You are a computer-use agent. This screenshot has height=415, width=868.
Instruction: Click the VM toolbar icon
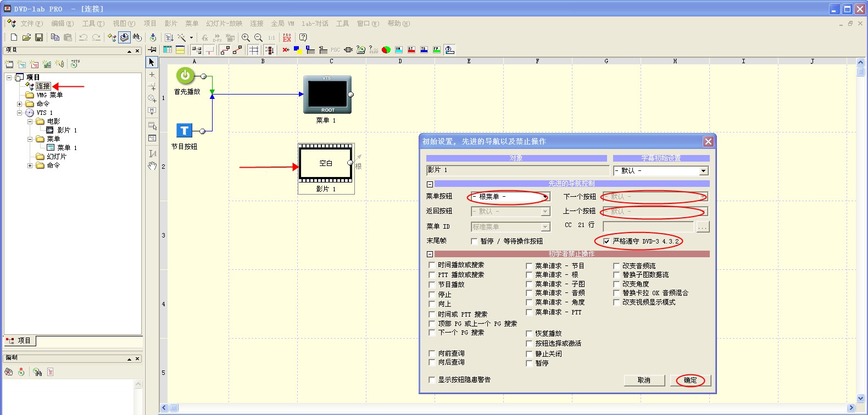[x=399, y=49]
